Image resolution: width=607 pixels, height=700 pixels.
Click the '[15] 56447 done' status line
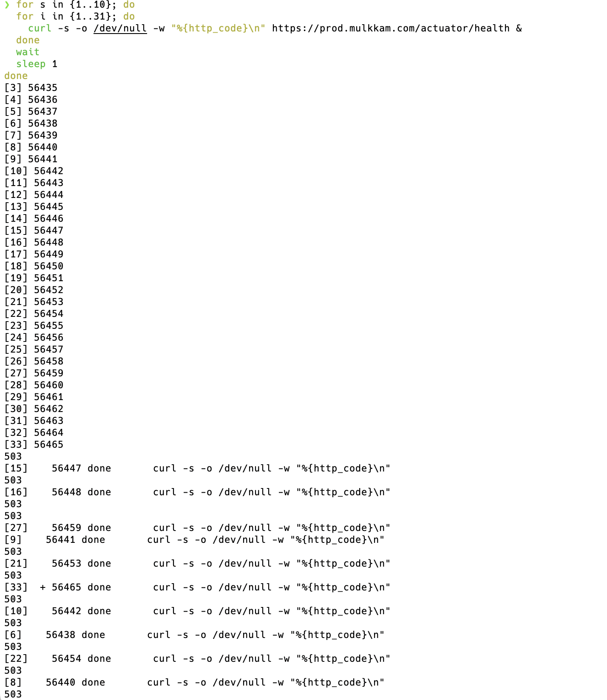click(197, 468)
